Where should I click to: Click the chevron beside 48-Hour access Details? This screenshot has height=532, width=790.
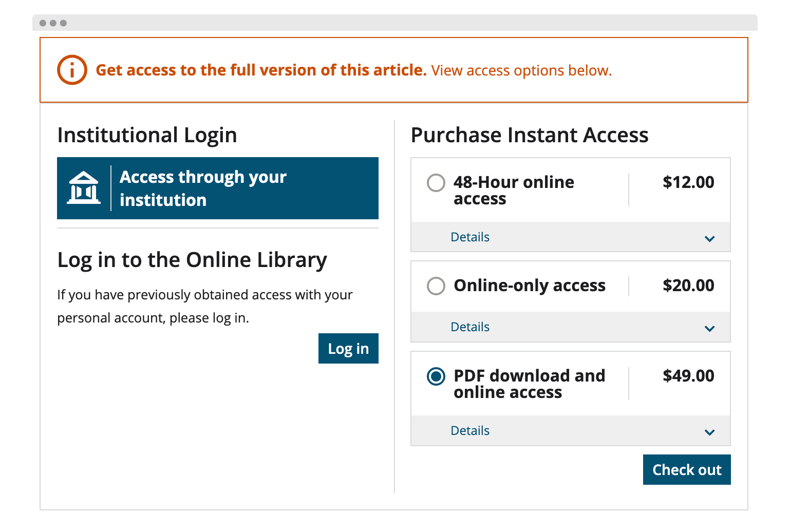click(x=710, y=238)
